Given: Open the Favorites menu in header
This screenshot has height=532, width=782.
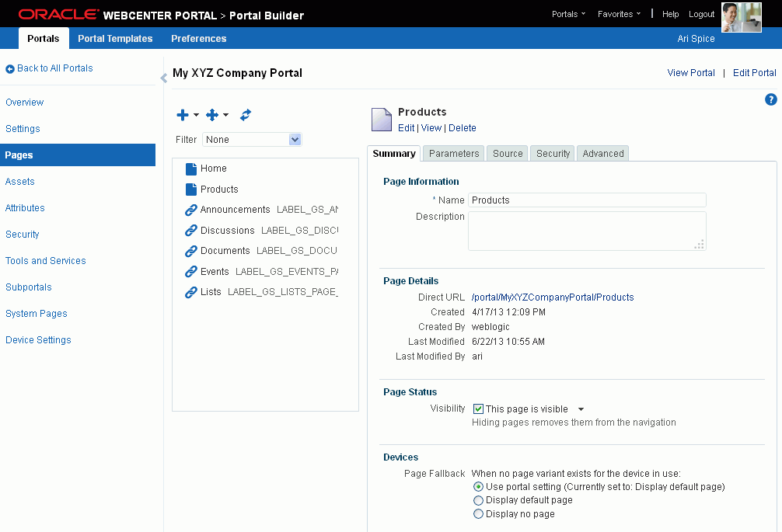Looking at the screenshot, I should tap(619, 15).
